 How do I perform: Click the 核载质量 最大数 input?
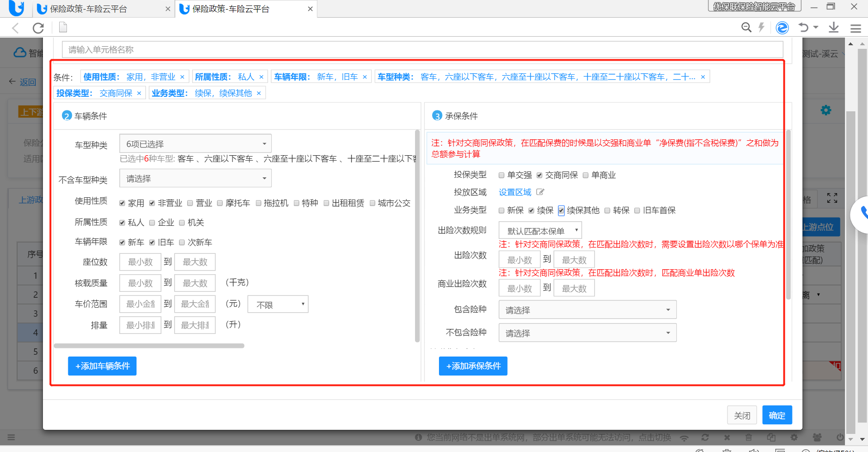click(x=195, y=283)
